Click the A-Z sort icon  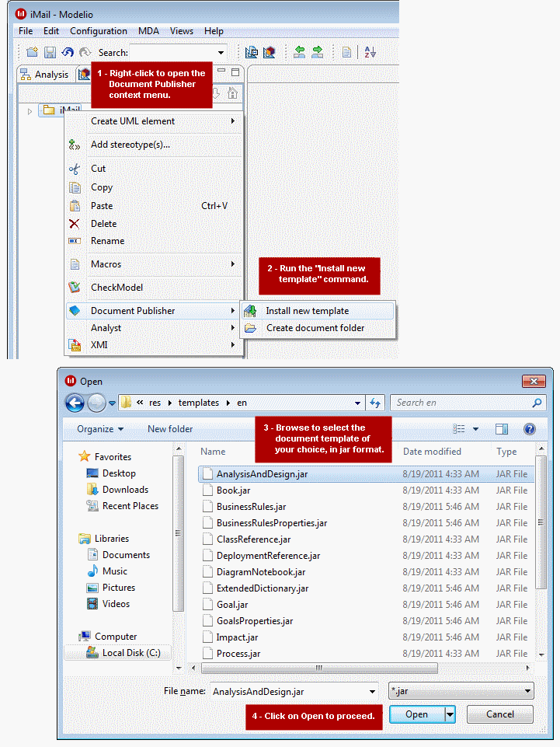click(x=370, y=52)
